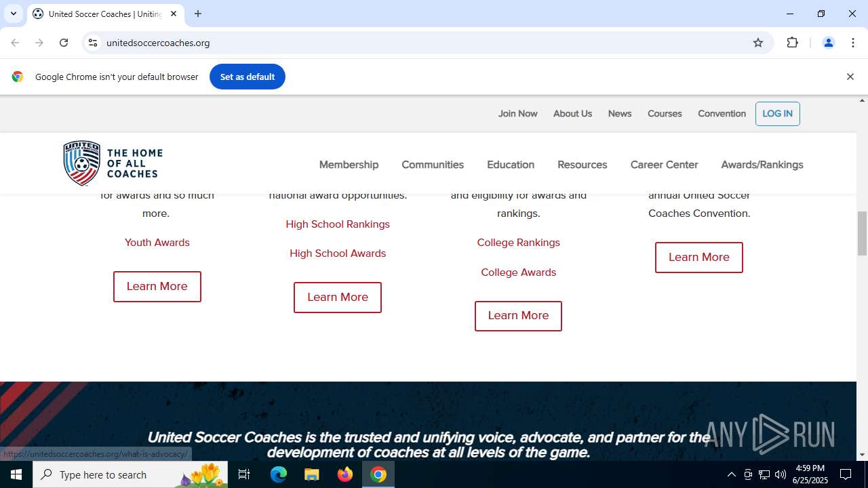The image size is (868, 488).
Task: Close the United Soccer Coaches tab
Action: coord(174,14)
